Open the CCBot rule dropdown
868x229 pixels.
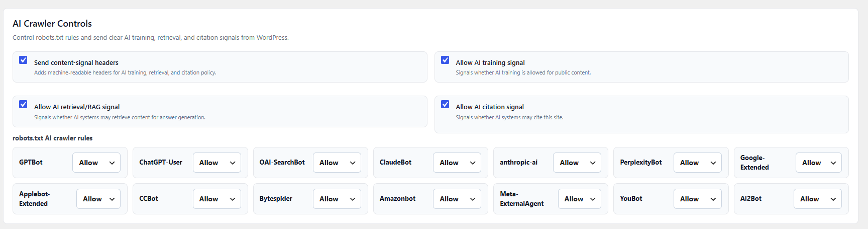216,199
